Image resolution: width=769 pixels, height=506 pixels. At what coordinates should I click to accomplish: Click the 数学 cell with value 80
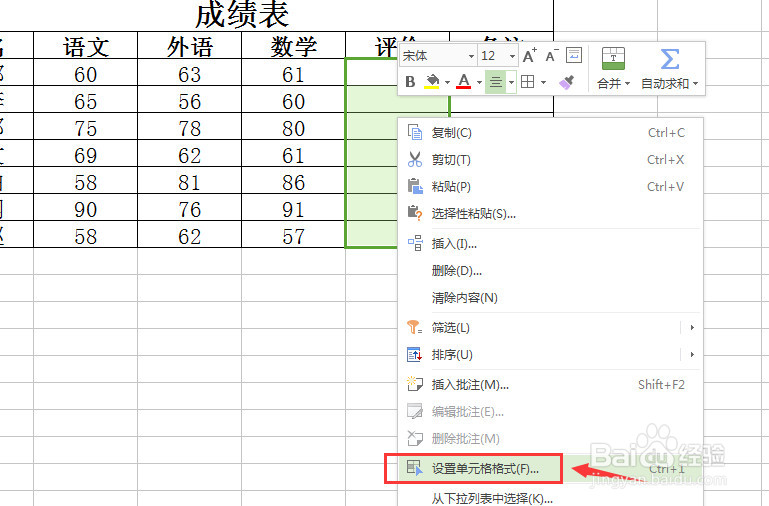coord(294,126)
